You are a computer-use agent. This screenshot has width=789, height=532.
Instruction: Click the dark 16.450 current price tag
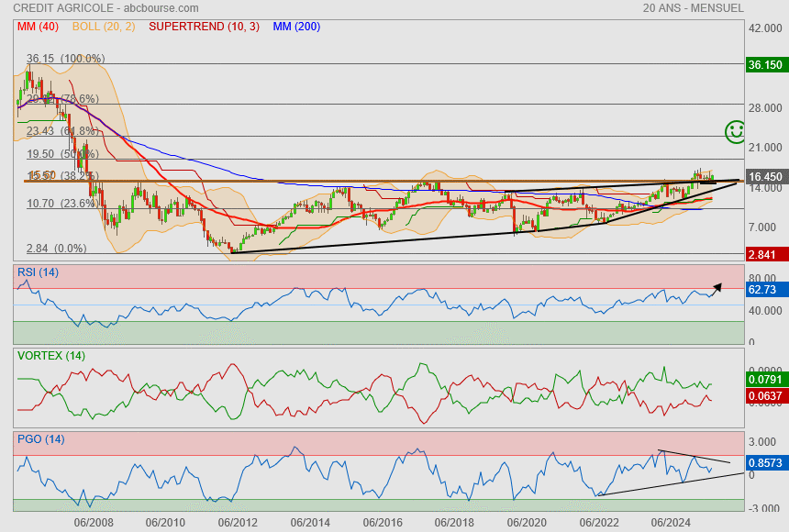[765, 177]
